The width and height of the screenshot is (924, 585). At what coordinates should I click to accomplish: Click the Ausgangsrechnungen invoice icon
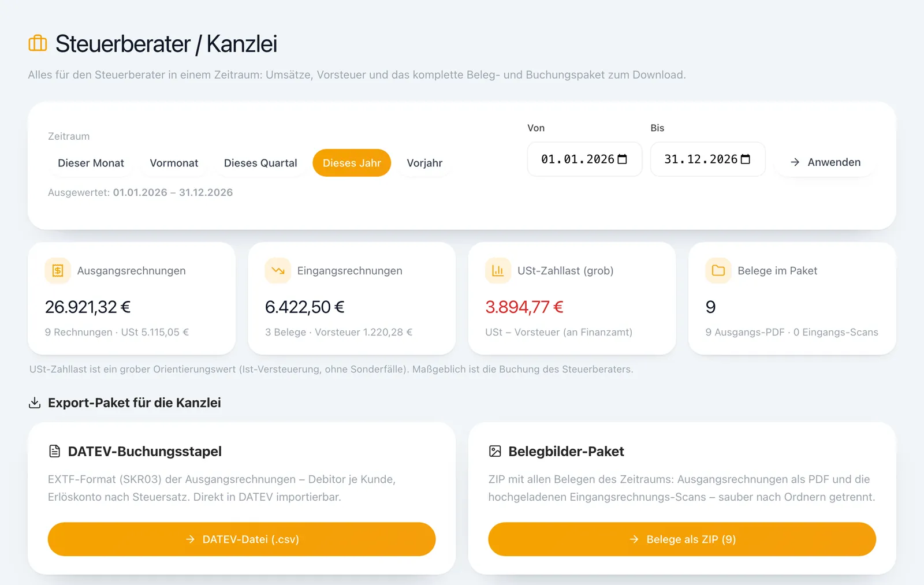coord(58,270)
